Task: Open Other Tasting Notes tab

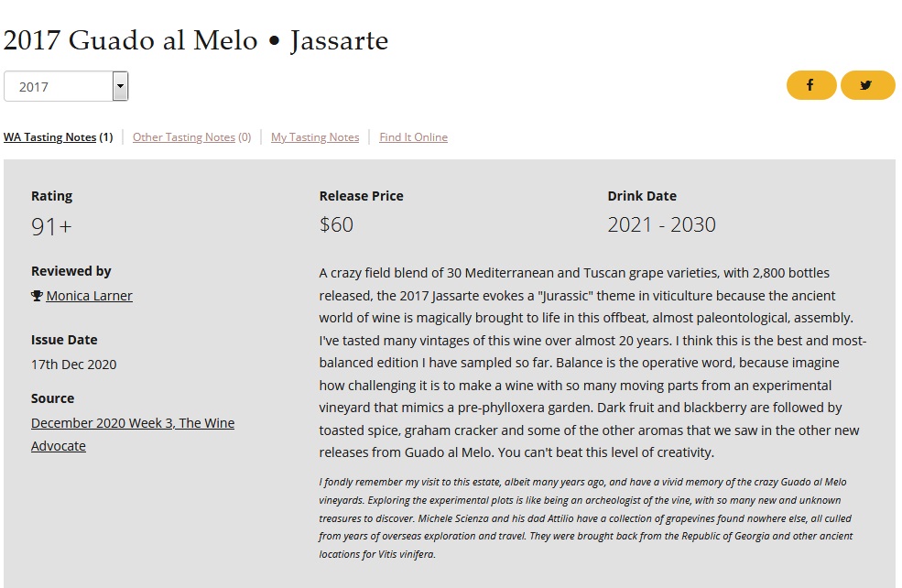Action: tap(191, 137)
